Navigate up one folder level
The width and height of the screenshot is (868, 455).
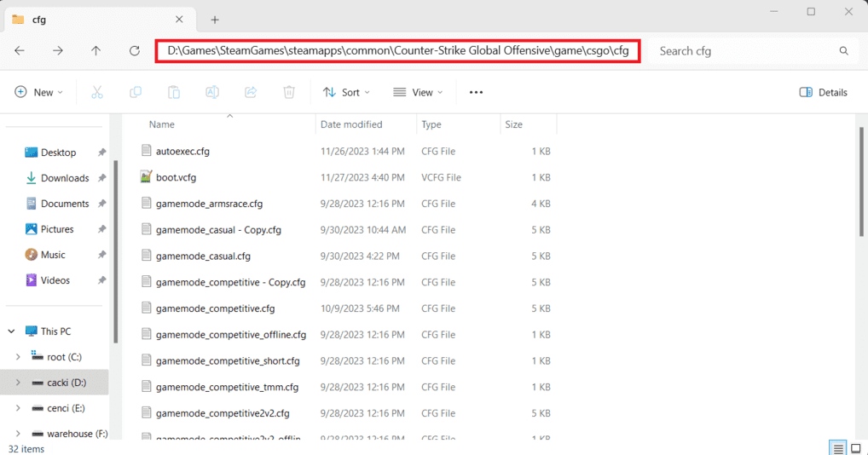click(95, 51)
